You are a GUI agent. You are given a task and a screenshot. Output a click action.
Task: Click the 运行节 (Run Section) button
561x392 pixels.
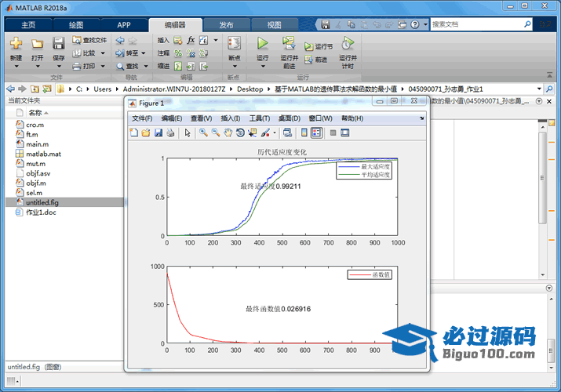click(x=319, y=46)
